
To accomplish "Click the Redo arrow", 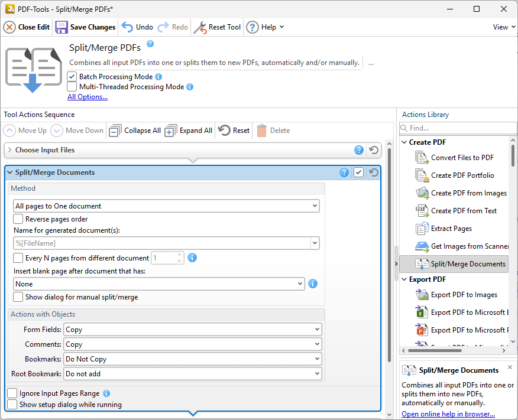I will click(163, 27).
